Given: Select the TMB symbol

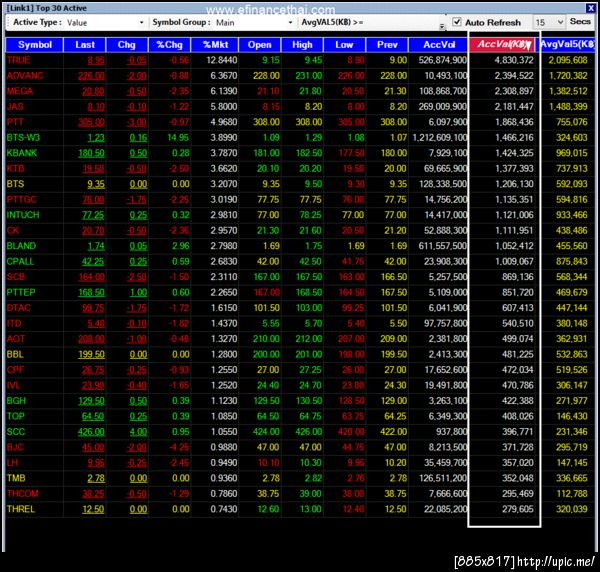Looking at the screenshot, I should point(16,478).
